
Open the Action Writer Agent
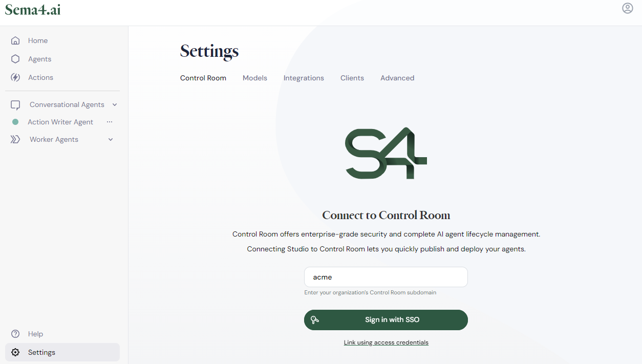tap(60, 122)
